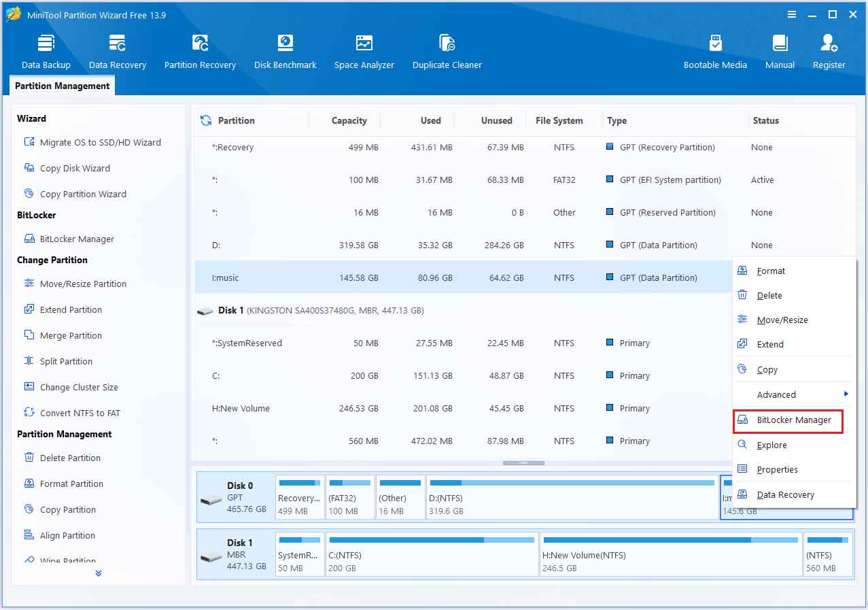This screenshot has width=868, height=610.
Task: Choose Align Partition in sidebar
Action: coord(60,535)
